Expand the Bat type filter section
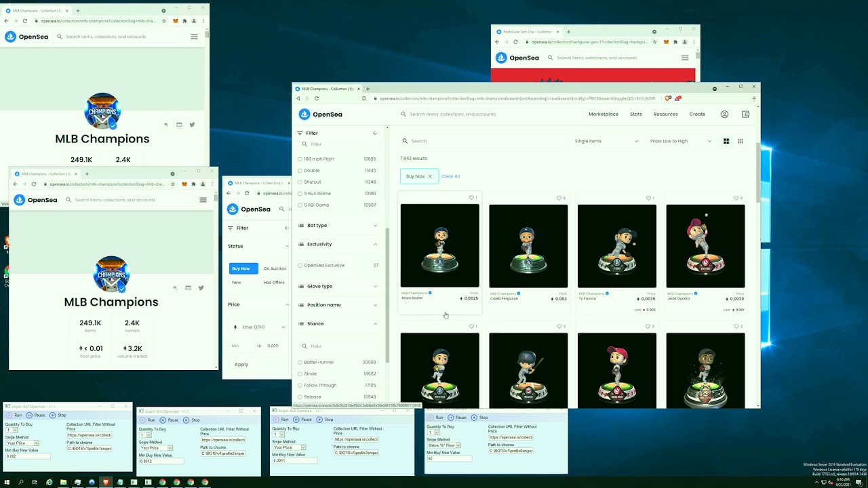 [x=338, y=226]
